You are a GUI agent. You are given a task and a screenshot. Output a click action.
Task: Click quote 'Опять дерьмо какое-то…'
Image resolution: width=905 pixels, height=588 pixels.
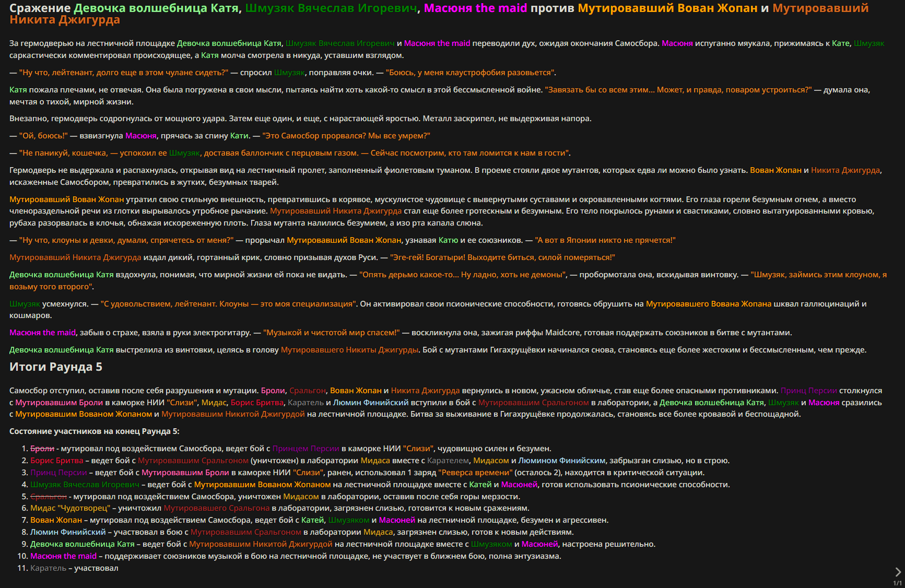(463, 275)
